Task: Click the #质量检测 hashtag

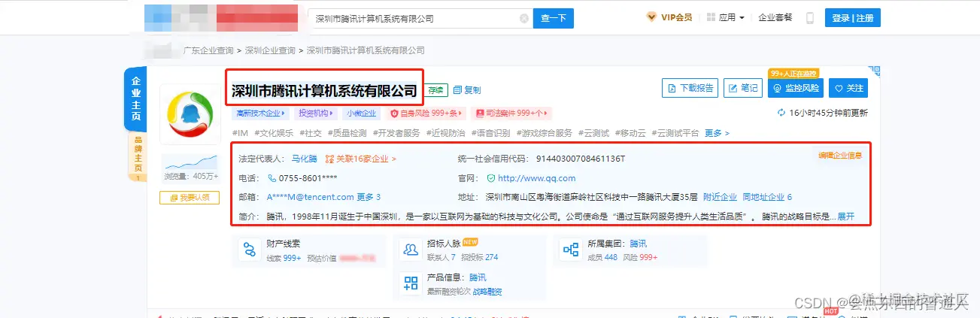Action: [347, 133]
